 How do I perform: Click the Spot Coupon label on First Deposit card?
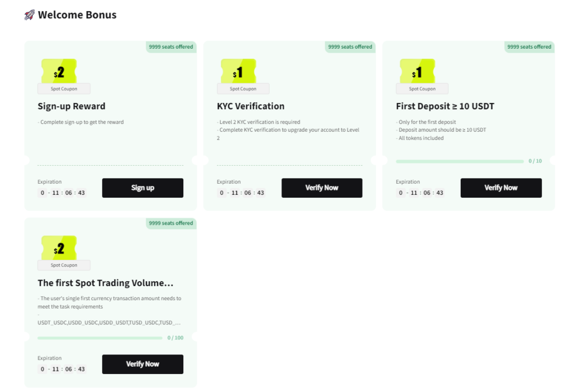[422, 88]
